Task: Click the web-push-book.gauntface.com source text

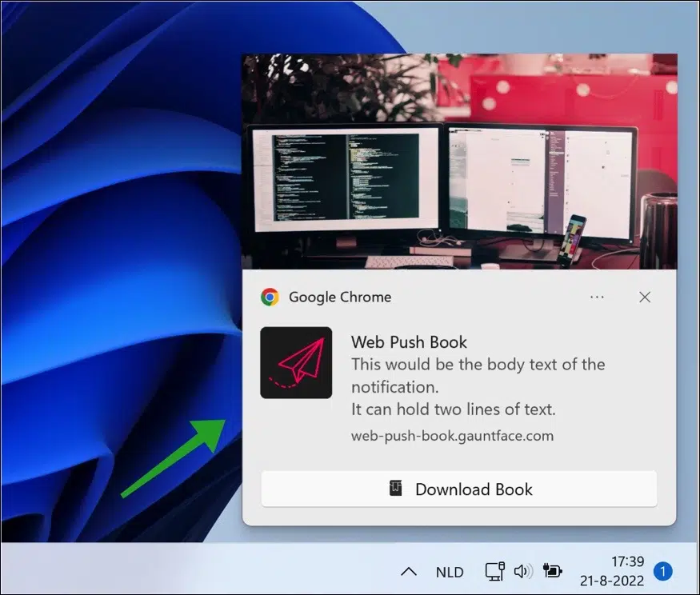Action: pyautogui.click(x=452, y=436)
